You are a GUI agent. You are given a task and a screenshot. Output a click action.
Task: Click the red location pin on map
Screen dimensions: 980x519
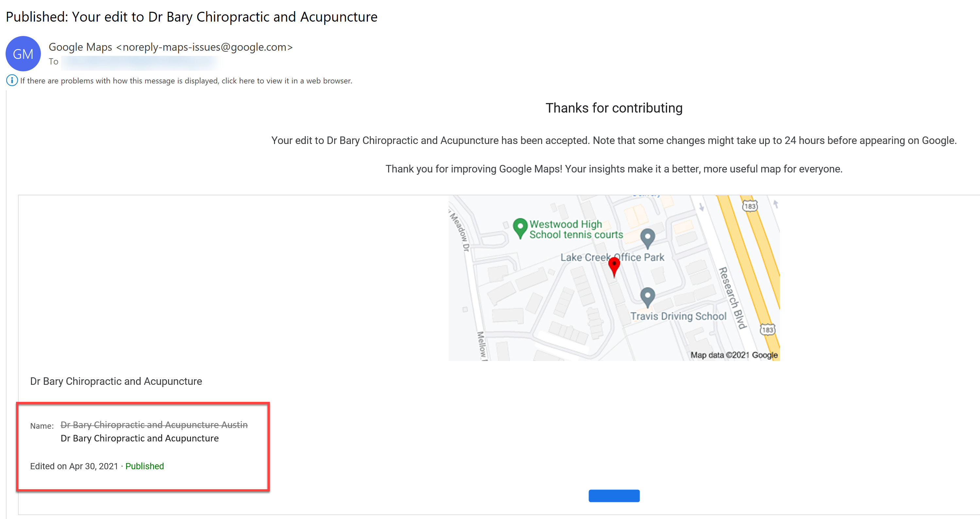[x=614, y=266]
